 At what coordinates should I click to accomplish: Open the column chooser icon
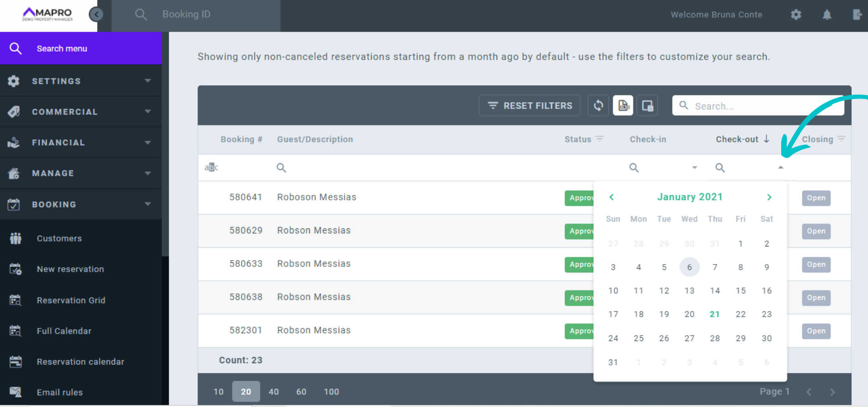647,106
